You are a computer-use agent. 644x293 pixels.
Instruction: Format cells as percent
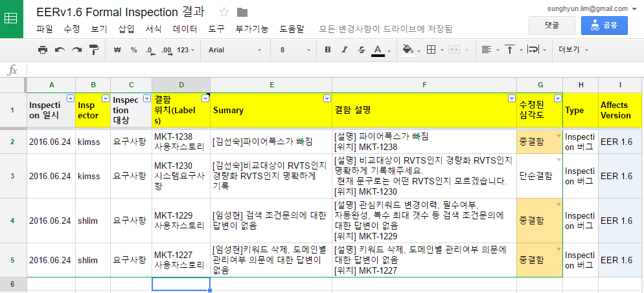[x=134, y=50]
